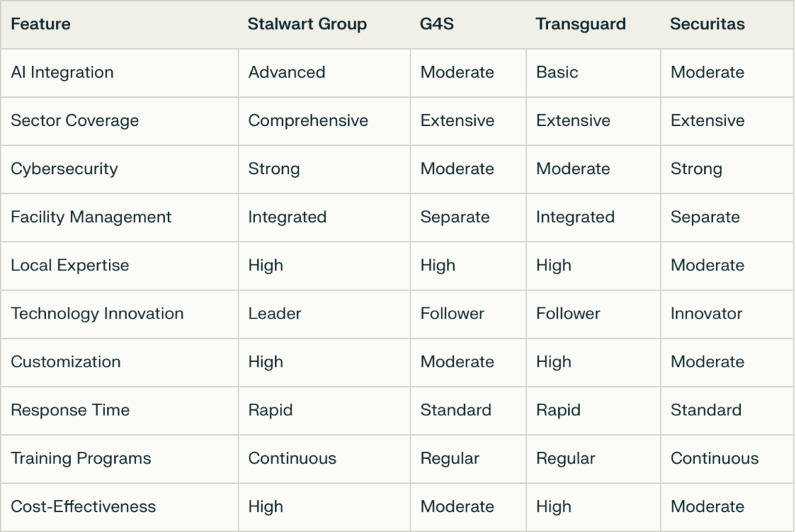The image size is (796, 532).
Task: Select the Training Programs row label
Action: click(81, 458)
